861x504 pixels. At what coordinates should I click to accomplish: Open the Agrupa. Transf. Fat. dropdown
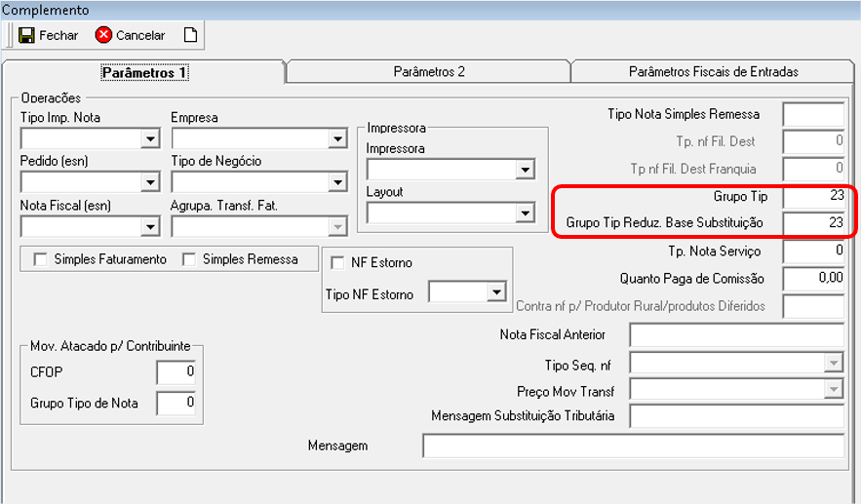coord(338,226)
